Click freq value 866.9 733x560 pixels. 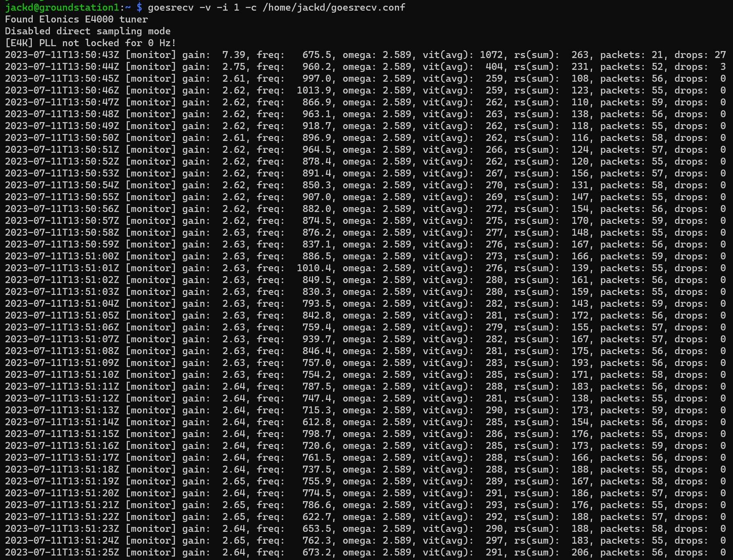(317, 102)
